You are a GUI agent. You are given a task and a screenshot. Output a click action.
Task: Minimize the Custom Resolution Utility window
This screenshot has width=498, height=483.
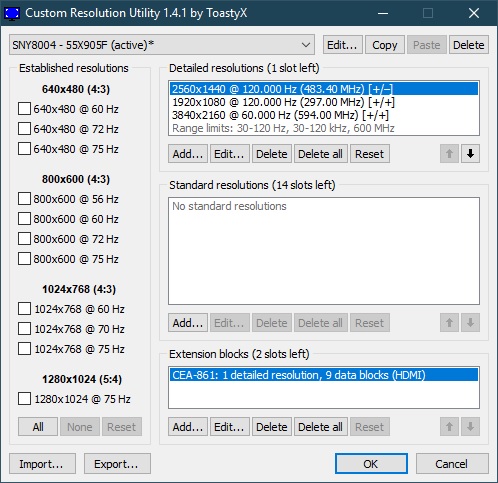pos(383,13)
